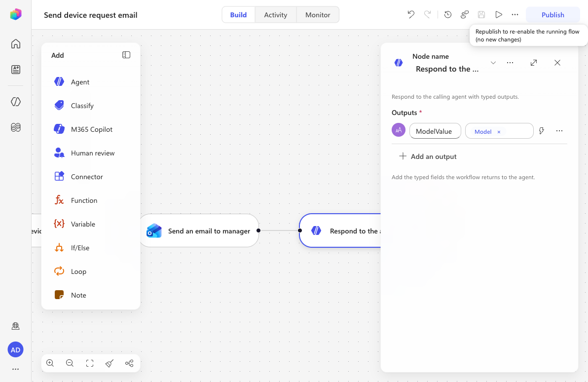This screenshot has height=382, width=588.
Task: Redo the last change
Action: (427, 15)
